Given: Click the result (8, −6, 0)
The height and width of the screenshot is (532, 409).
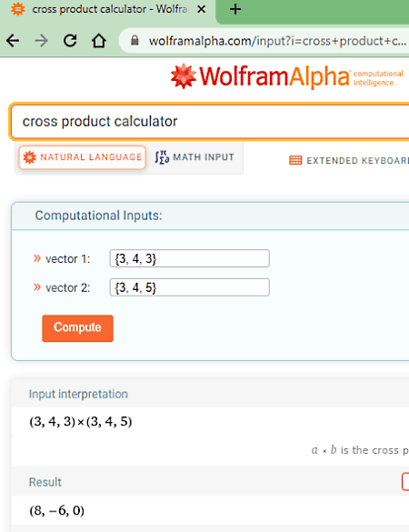Looking at the screenshot, I should pyautogui.click(x=57, y=510).
